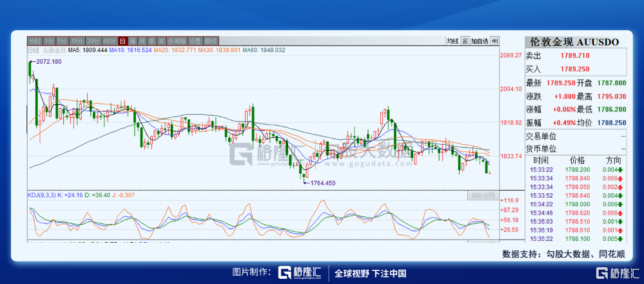This screenshot has height=284, width=644.
Task: Click the 买入 price 1789.250
Action: [x=575, y=69]
